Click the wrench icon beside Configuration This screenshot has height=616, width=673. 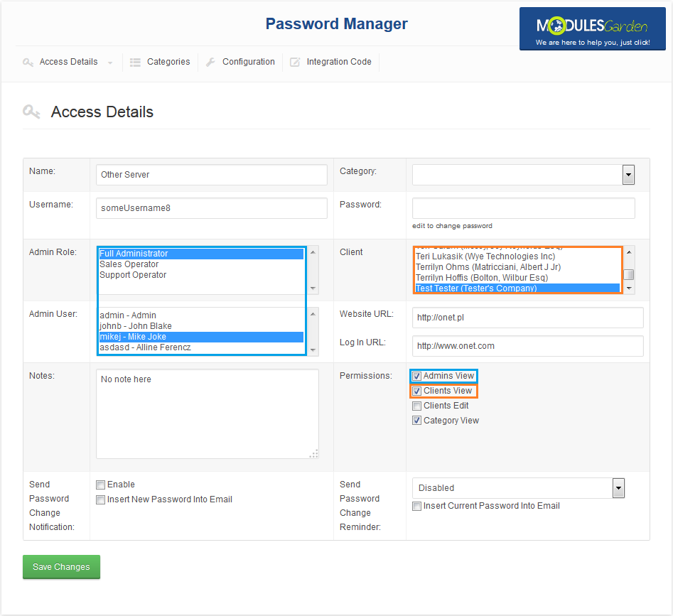point(210,63)
